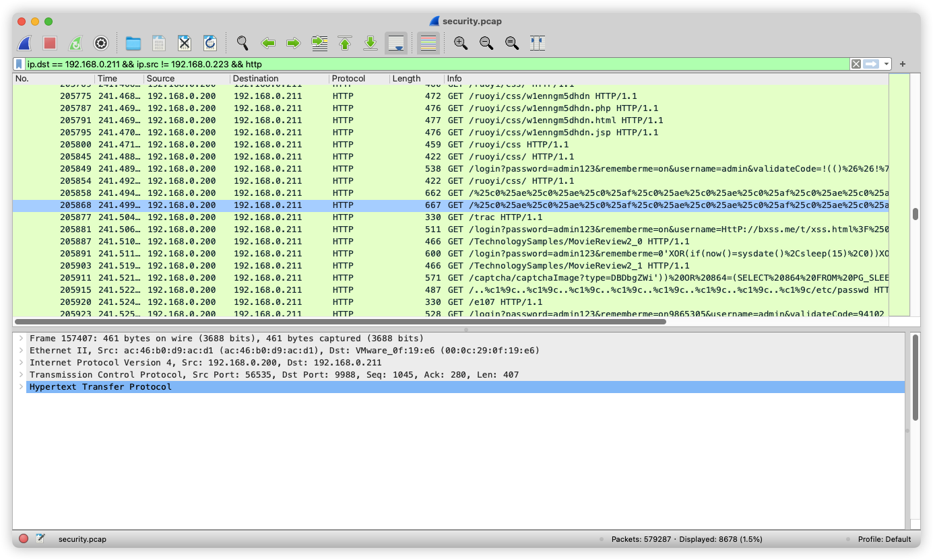Screen dimensions: 933x560
Task: Start capturing packets with the shark fin icon
Action: click(24, 43)
